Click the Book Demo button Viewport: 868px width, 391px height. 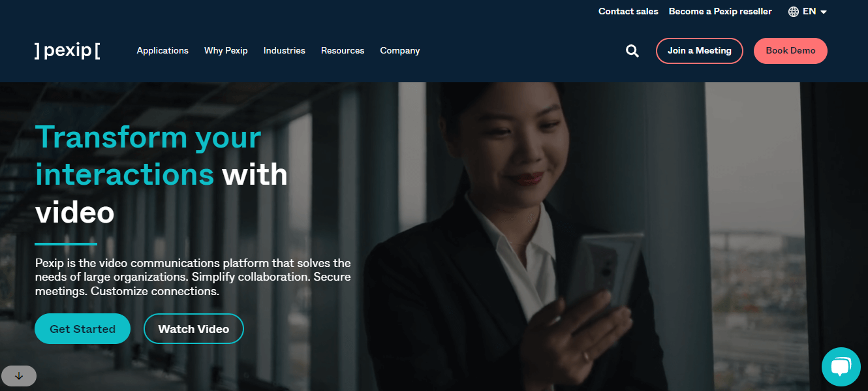(790, 51)
